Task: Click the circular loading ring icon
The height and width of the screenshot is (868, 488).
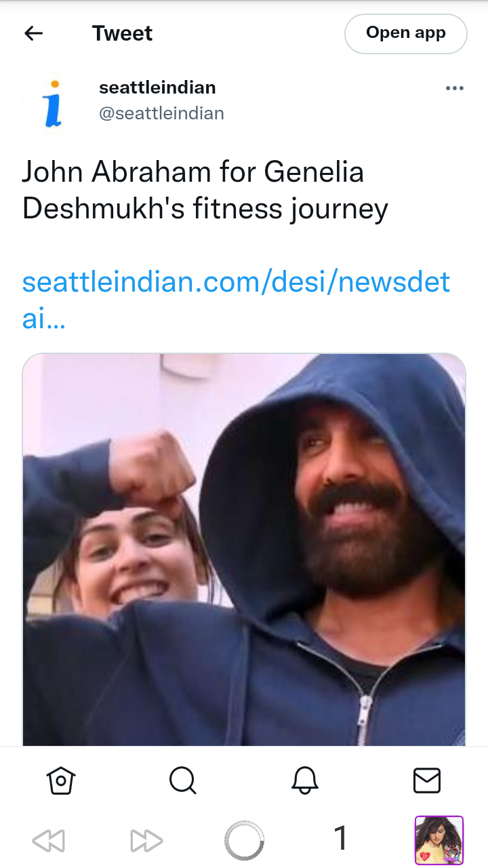Action: pyautogui.click(x=244, y=841)
